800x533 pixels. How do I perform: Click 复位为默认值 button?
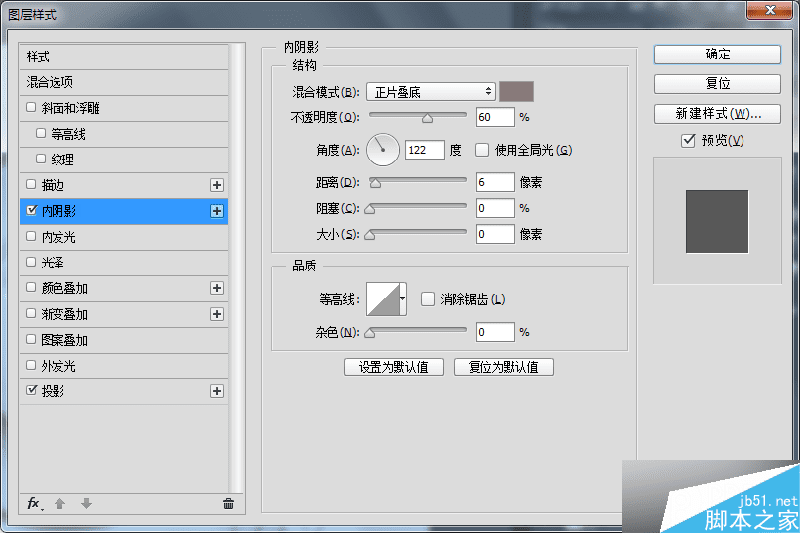coord(504,367)
